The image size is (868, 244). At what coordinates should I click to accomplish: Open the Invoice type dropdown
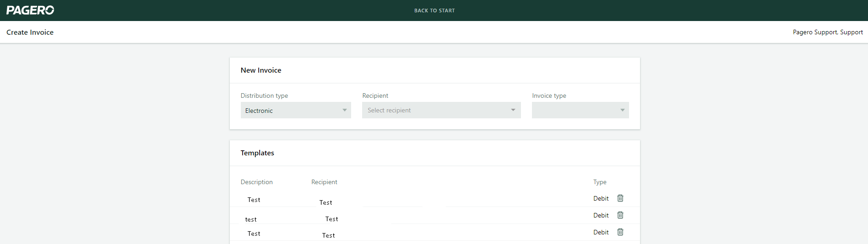580,110
